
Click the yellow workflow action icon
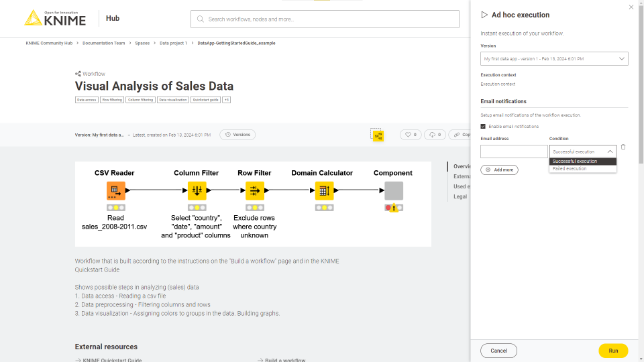pos(378,135)
